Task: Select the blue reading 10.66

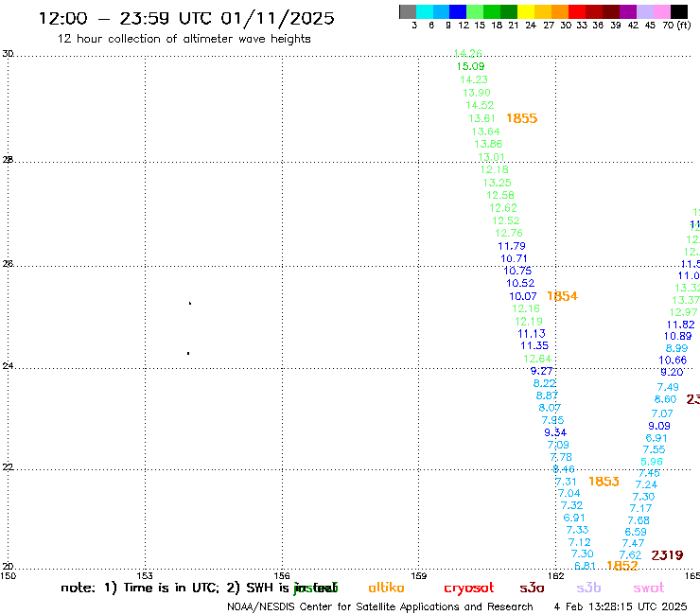Action: 673,360
